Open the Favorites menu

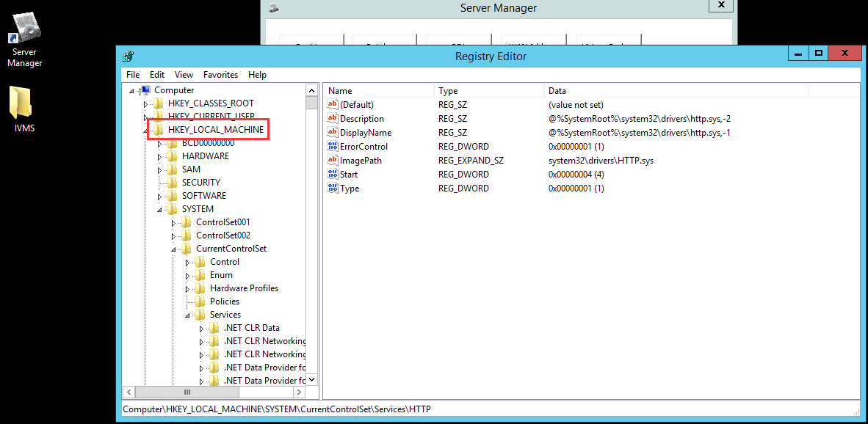[220, 75]
